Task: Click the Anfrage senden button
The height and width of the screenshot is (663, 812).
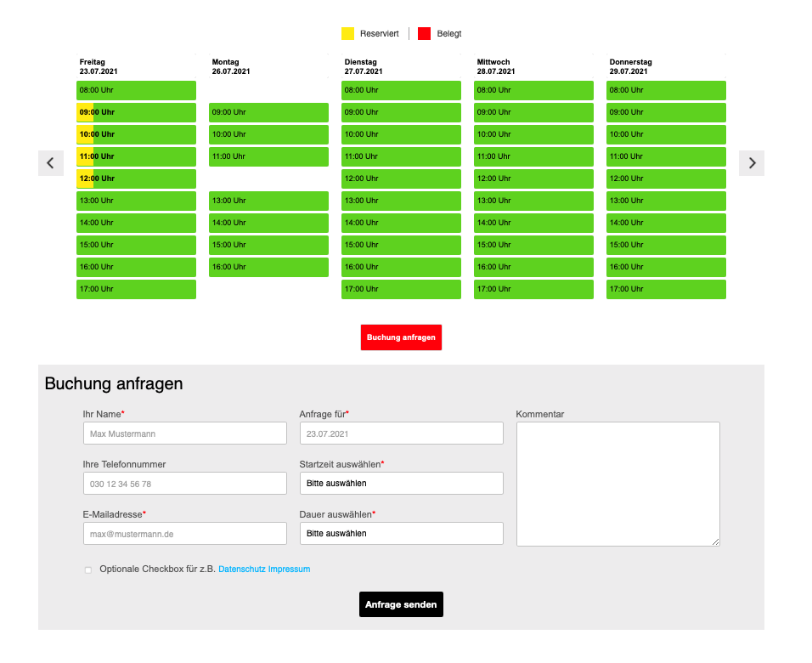Action: (x=401, y=604)
